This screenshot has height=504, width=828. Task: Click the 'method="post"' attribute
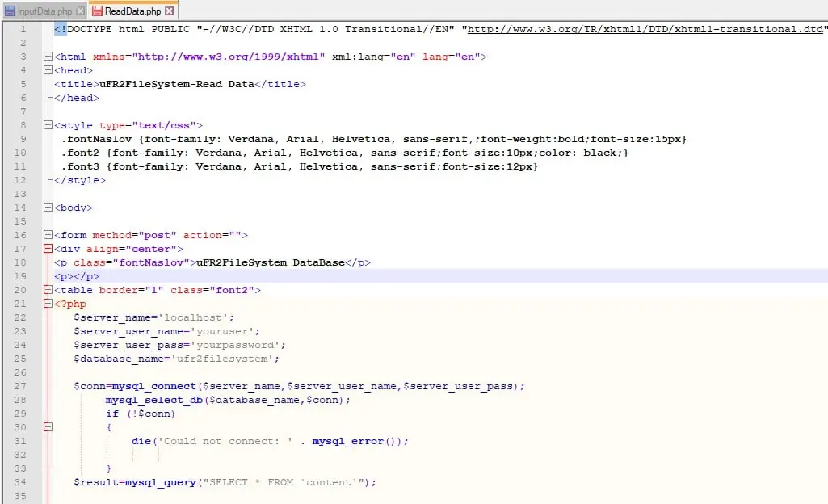(x=135, y=235)
